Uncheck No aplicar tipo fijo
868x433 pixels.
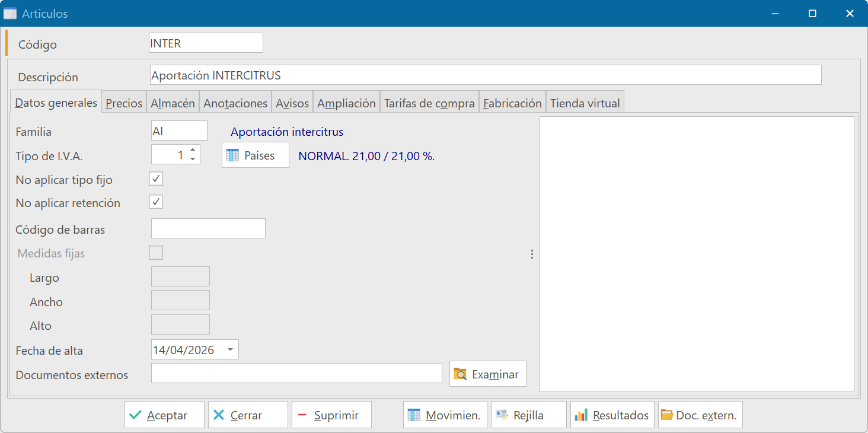(x=156, y=179)
